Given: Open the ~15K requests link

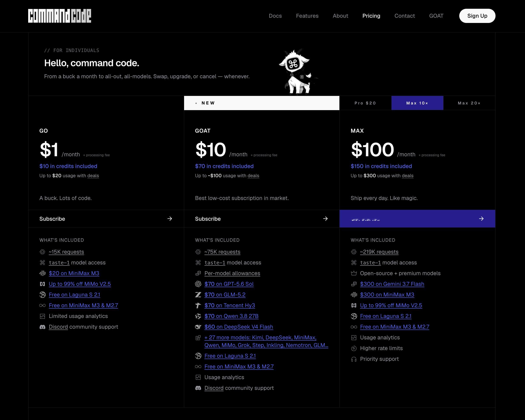Looking at the screenshot, I should tap(66, 252).
